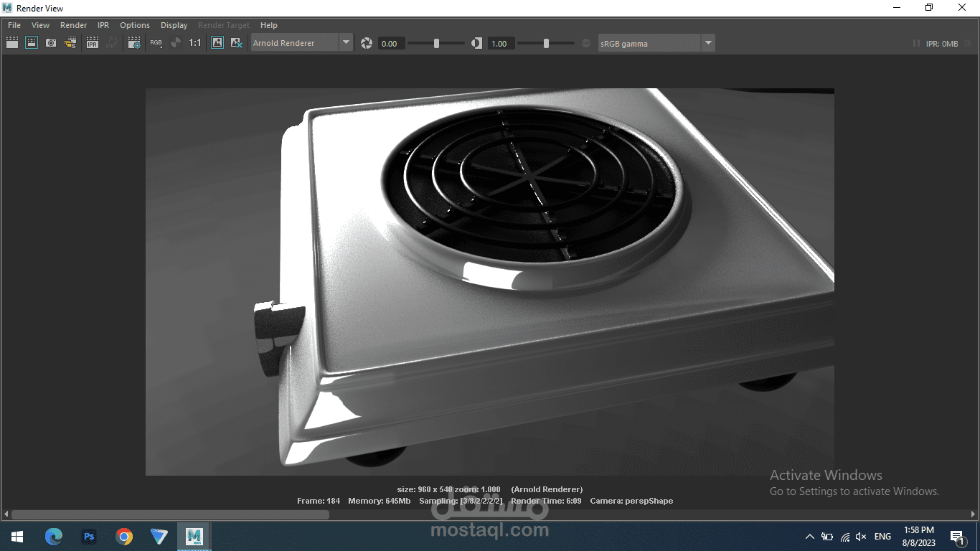
Task: Click small icon right of IPR: 0MB
Action: pyautogui.click(x=968, y=44)
